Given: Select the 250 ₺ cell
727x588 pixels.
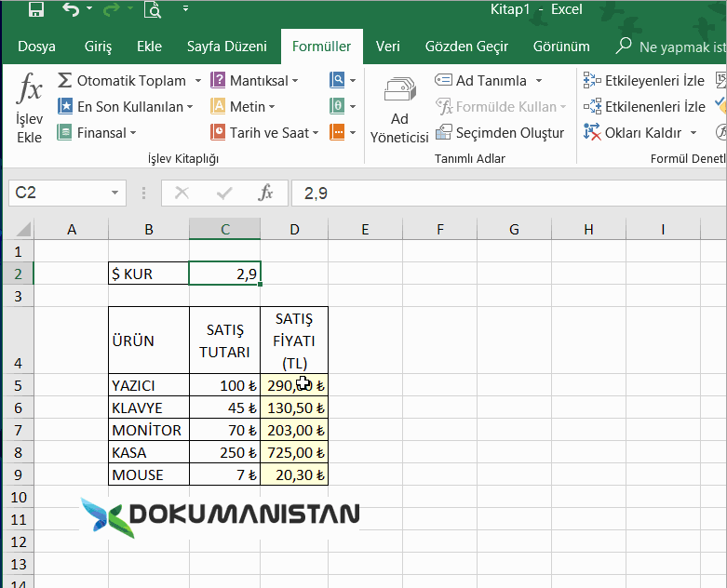Looking at the screenshot, I should tap(225, 452).
